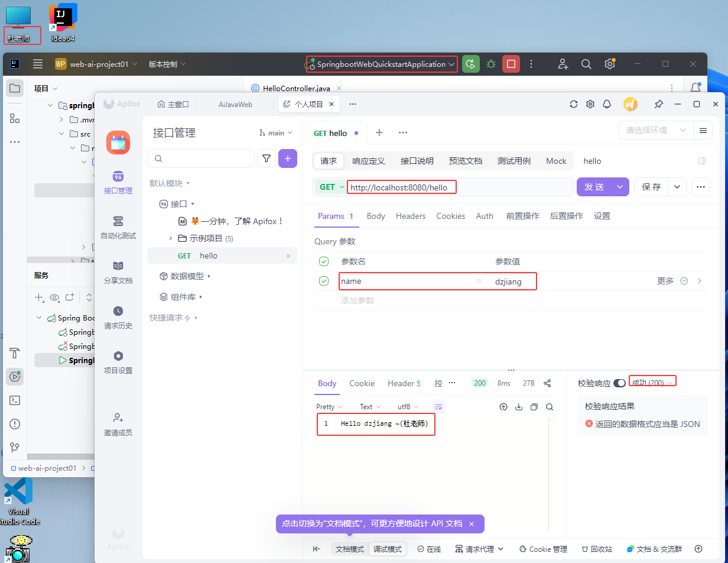728x563 pixels.
Task: Click the copy response body icon
Action: tap(534, 407)
